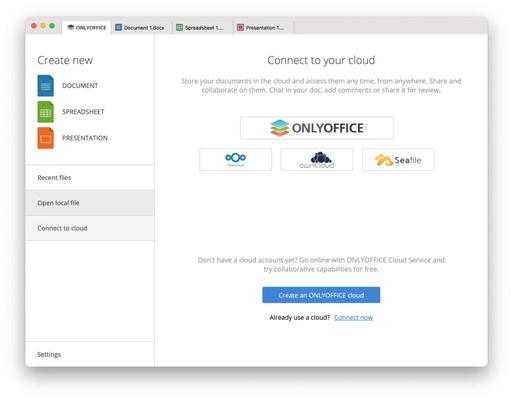513x400 pixels.
Task: Select Open local file in sidebar
Action: pyautogui.click(x=90, y=203)
